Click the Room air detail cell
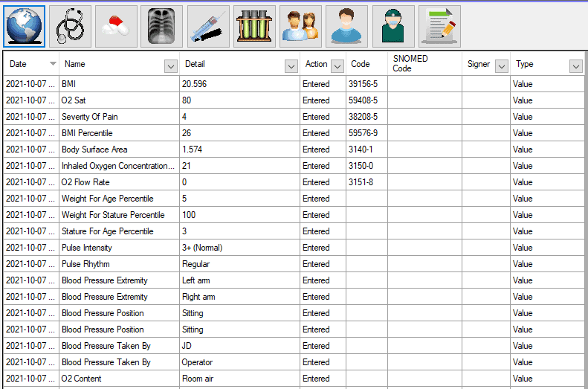The image size is (588, 389). 239,379
